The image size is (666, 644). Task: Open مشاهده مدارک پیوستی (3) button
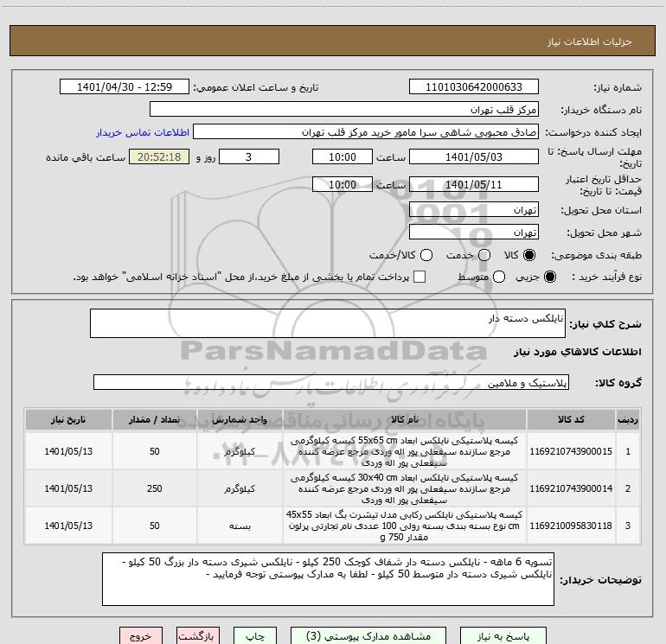(x=368, y=636)
